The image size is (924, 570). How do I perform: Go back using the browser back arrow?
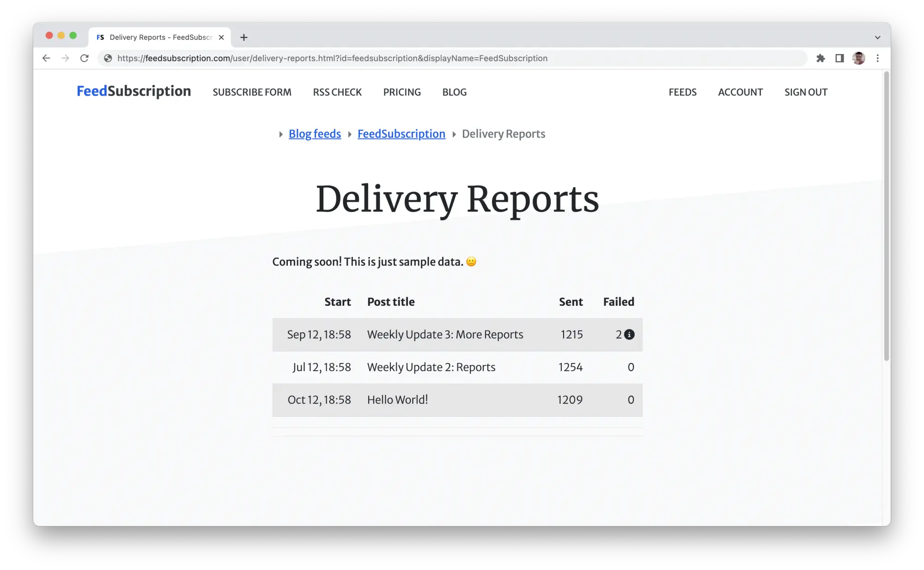coord(46,58)
